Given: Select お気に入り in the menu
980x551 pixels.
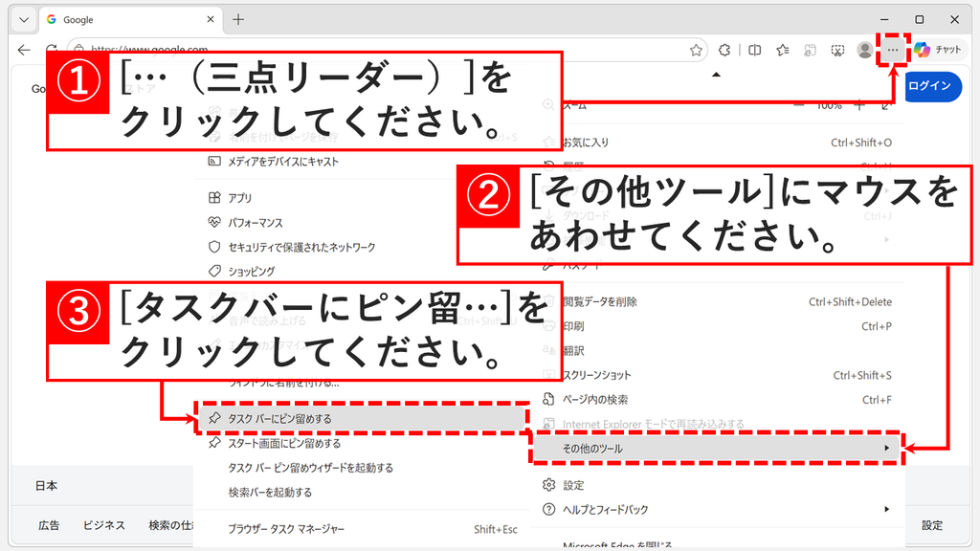Looking at the screenshot, I should (x=717, y=143).
